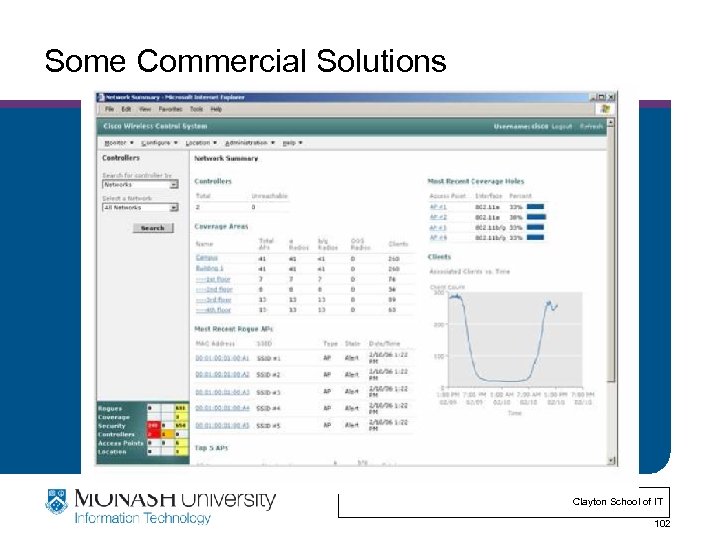
Task: Click the Rogues label in alarm summary
Action: (110, 408)
